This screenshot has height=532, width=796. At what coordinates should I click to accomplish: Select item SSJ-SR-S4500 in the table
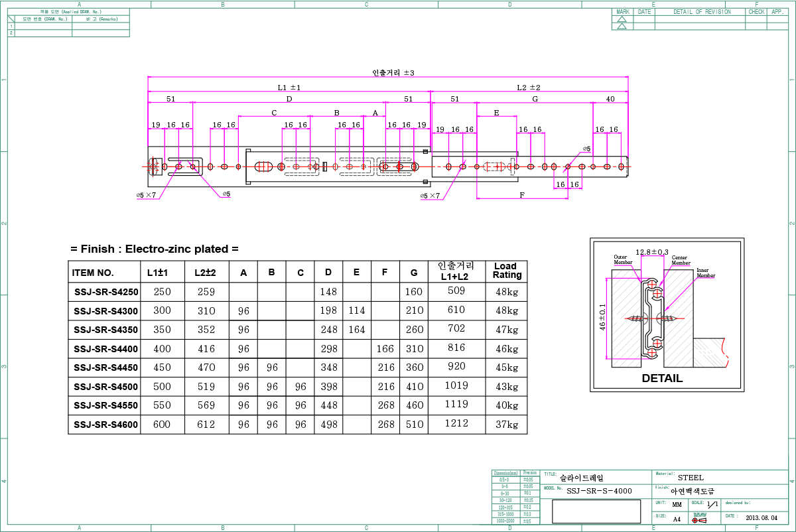[x=106, y=387]
